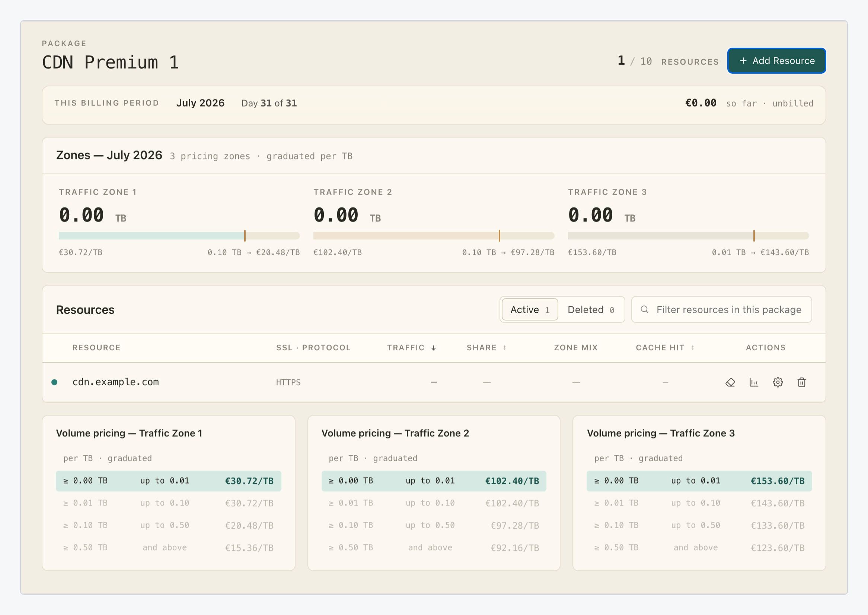This screenshot has height=615, width=868.
Task: Click Traffic Zone 1 usage bar
Action: tap(179, 236)
